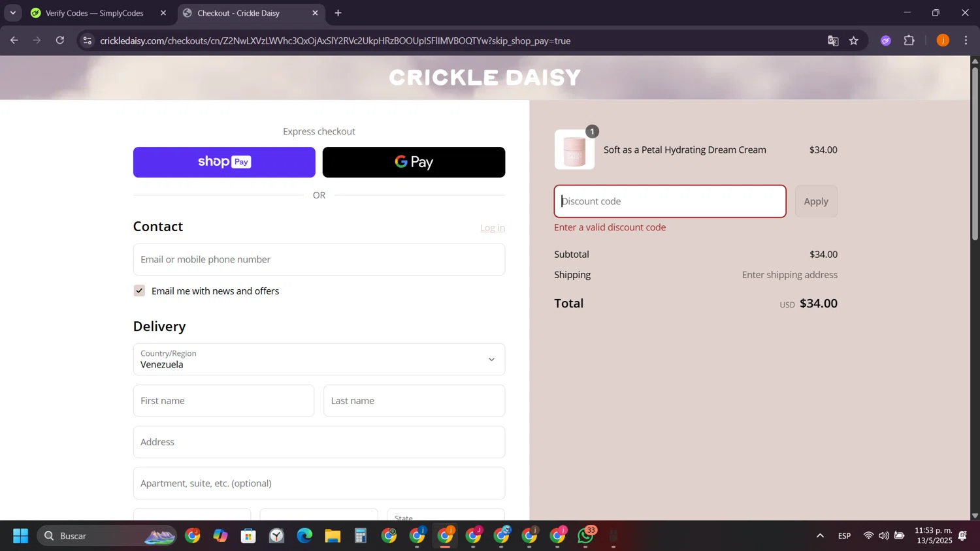Click the Discount code field
Screen dimensions: 980x551
coord(670,201)
